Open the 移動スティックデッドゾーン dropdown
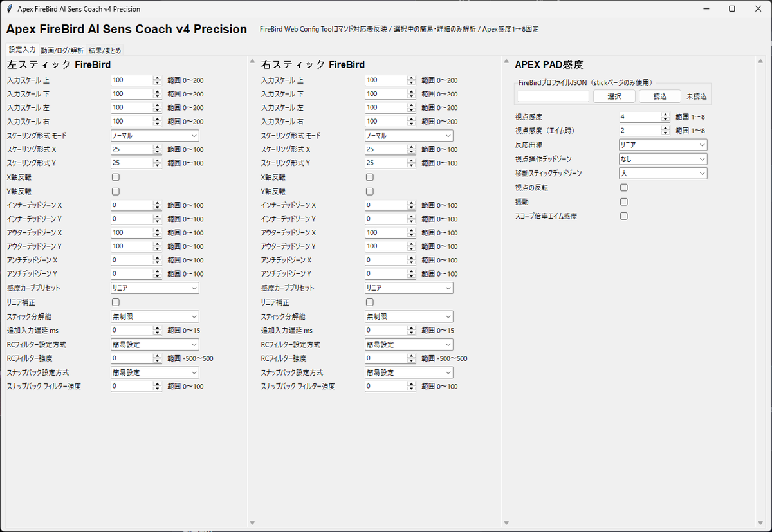Viewport: 772px width, 532px height. point(663,173)
